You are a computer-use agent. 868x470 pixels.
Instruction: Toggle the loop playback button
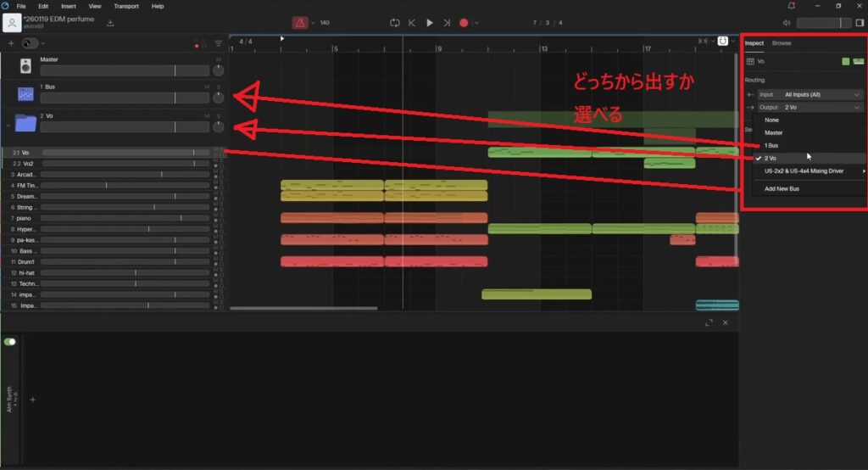coord(394,23)
